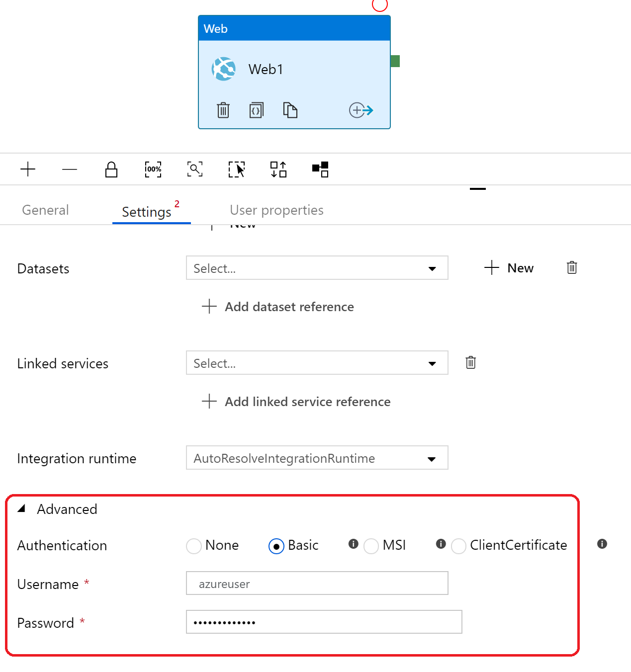Create a New dataset
The width and height of the screenshot is (631, 672).
(509, 268)
